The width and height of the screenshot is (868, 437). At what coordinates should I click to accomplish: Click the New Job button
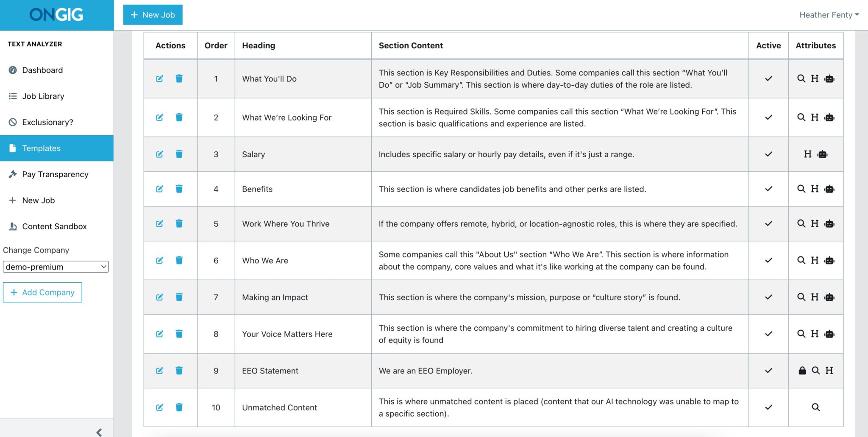point(153,14)
